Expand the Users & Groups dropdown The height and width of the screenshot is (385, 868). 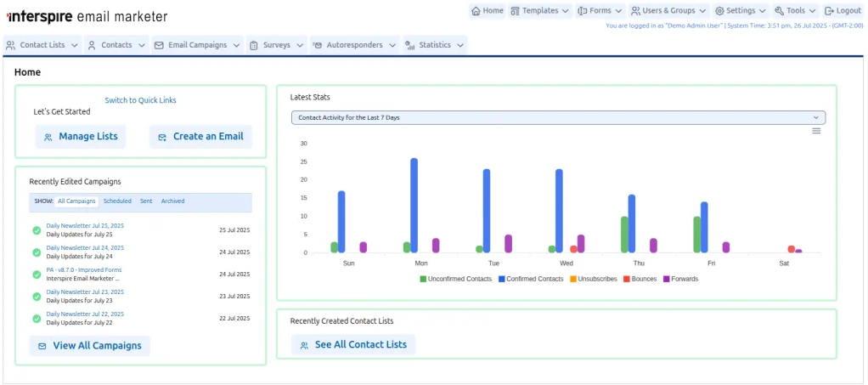(668, 11)
